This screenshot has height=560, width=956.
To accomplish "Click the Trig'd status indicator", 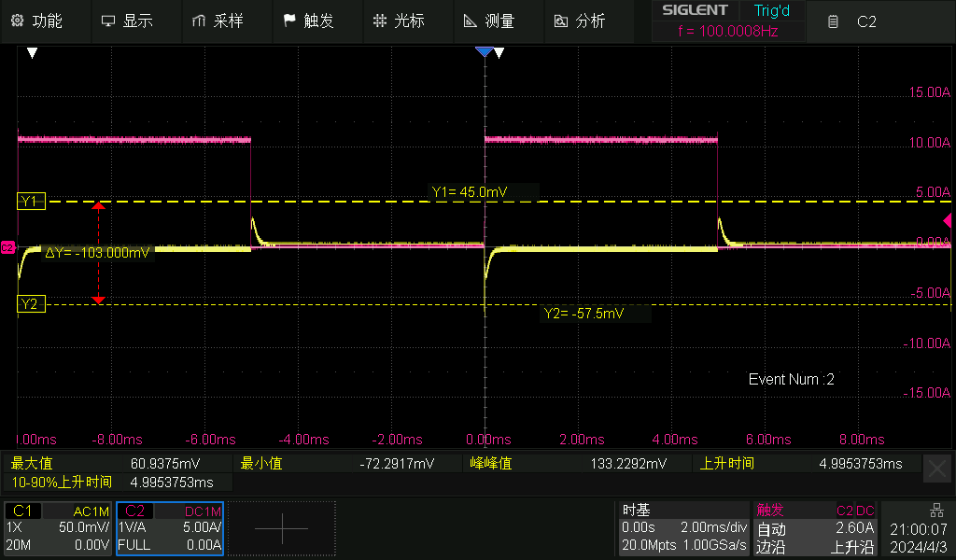I will click(x=772, y=11).
